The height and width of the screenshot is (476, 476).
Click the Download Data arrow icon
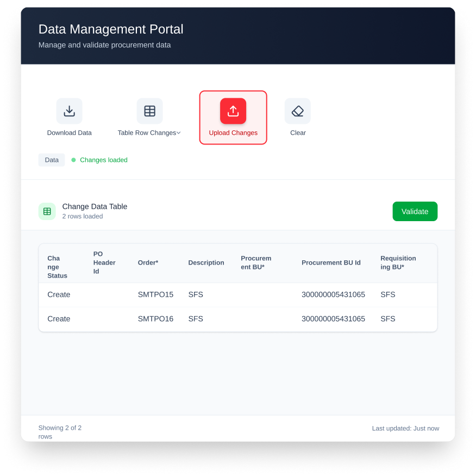pyautogui.click(x=69, y=111)
